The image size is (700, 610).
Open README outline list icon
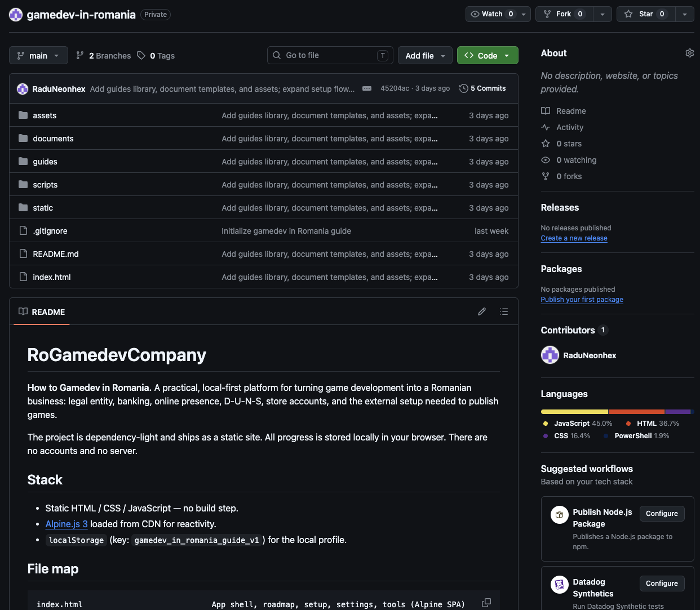504,311
